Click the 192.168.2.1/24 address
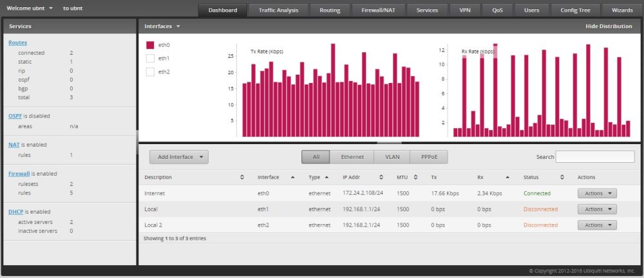 coord(361,225)
